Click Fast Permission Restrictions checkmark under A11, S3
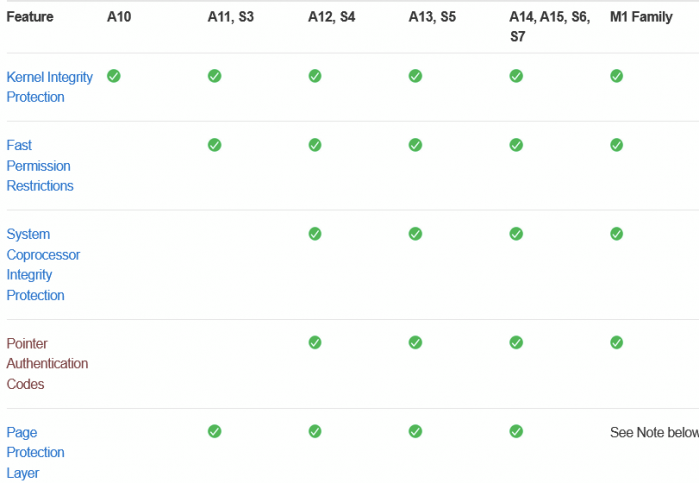 (214, 145)
